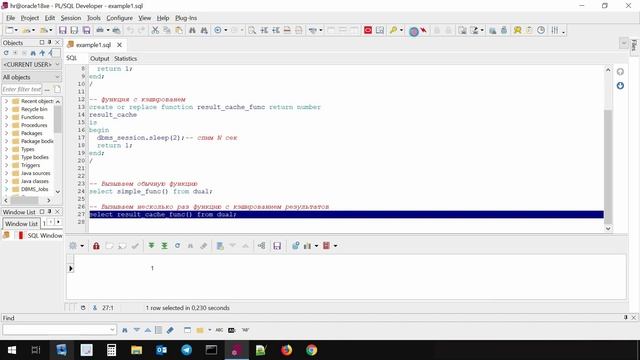Click the red lock icon in results toolbar
The width and height of the screenshot is (640, 360).
click(96, 246)
